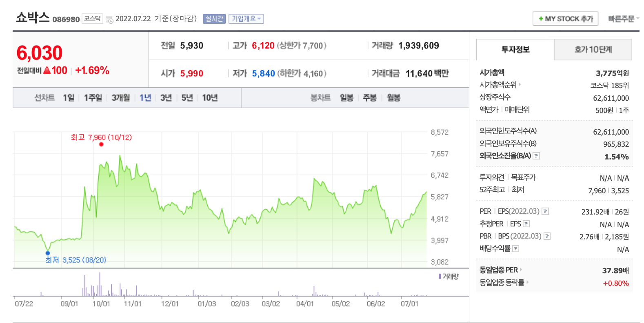The width and height of the screenshot is (644, 323).
Task: Click the 시가총액 value 3,775억원
Action: (x=612, y=73)
